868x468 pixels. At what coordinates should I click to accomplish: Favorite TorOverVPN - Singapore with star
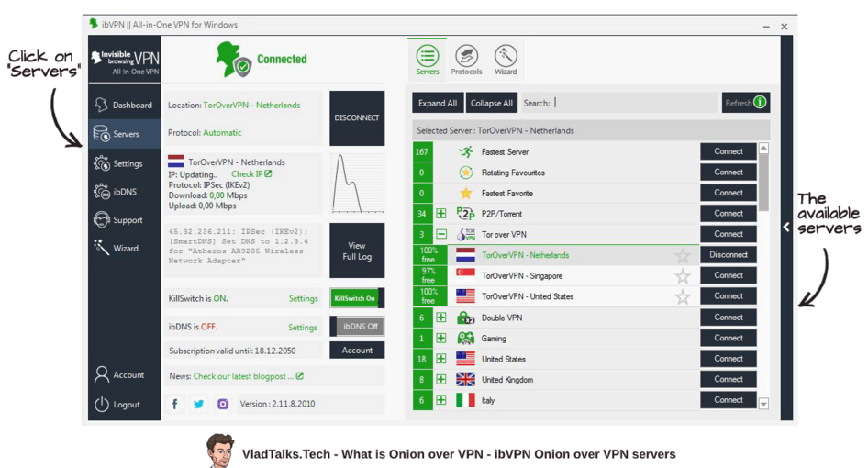(683, 276)
